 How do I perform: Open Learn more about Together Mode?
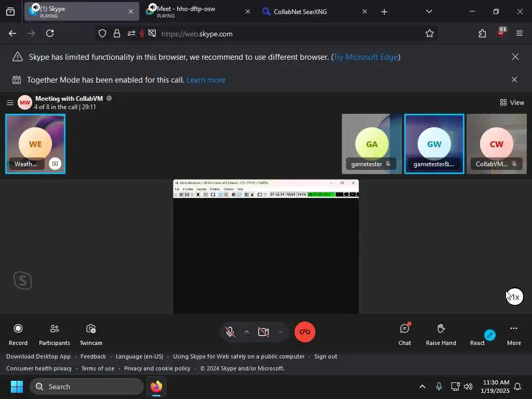[206, 80]
